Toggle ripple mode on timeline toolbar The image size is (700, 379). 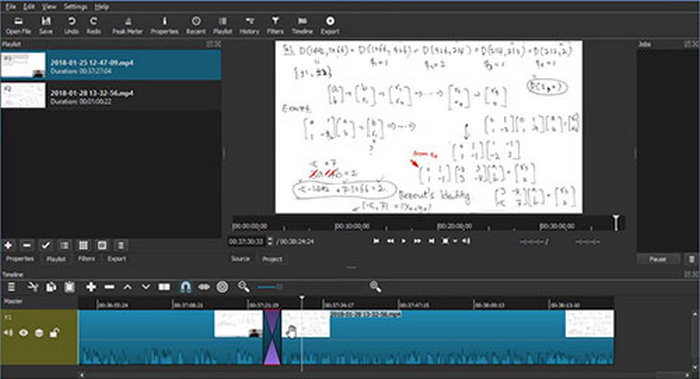pyautogui.click(x=222, y=287)
